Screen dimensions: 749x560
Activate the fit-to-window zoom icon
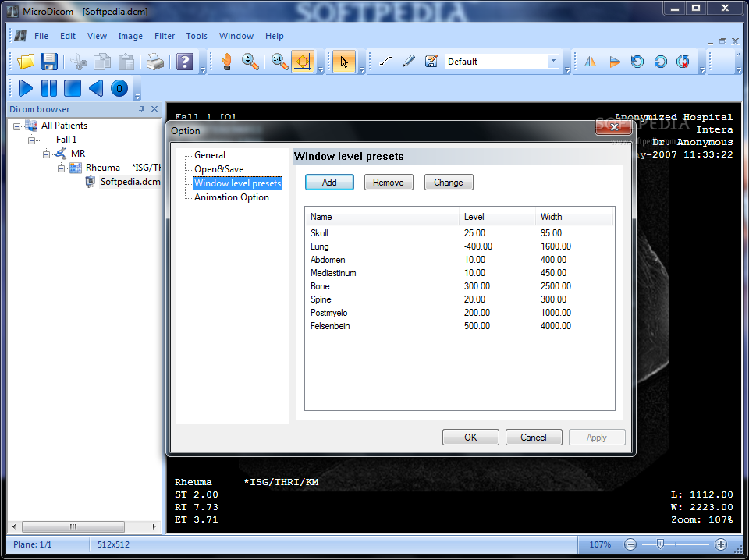(303, 62)
